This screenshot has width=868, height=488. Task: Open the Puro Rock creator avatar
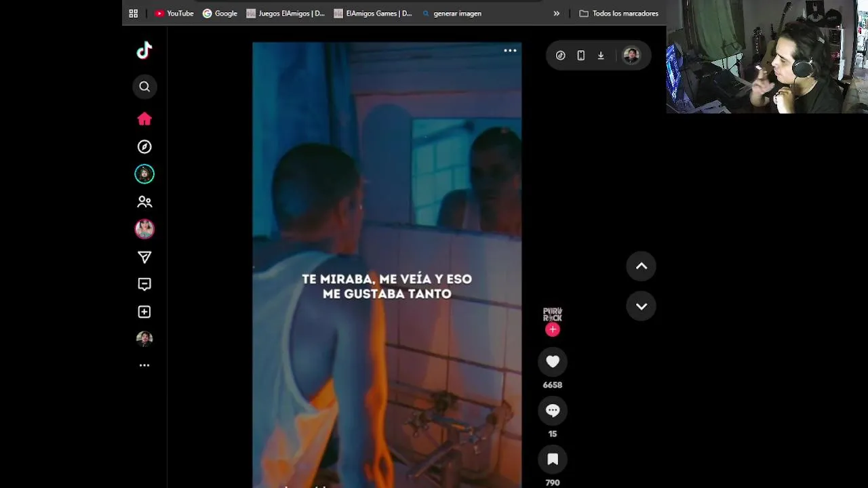(x=553, y=315)
